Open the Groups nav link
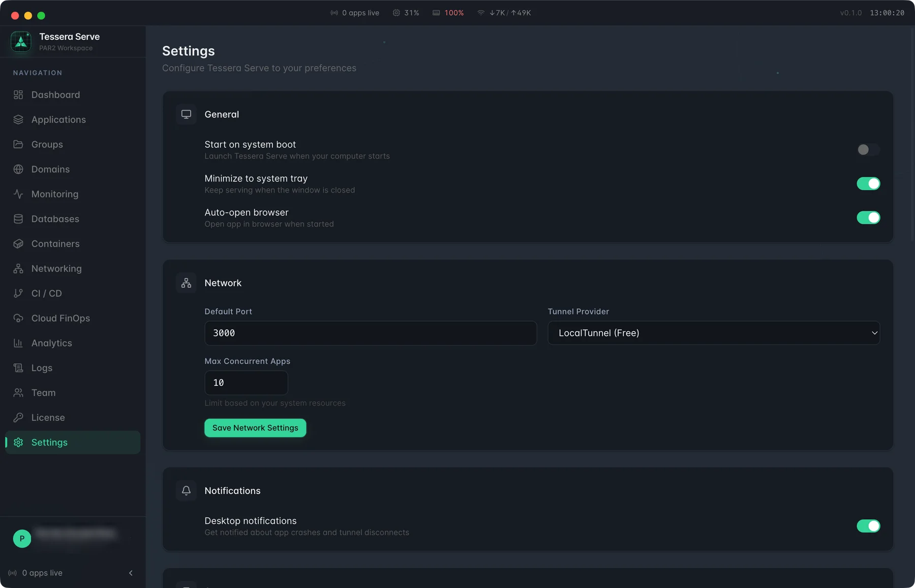The width and height of the screenshot is (915, 588). coord(73,144)
